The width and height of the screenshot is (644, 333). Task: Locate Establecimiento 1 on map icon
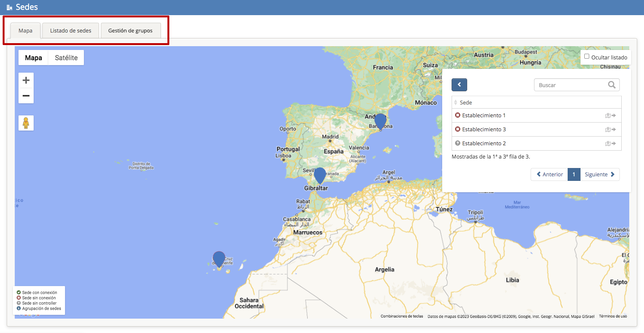[610, 115]
